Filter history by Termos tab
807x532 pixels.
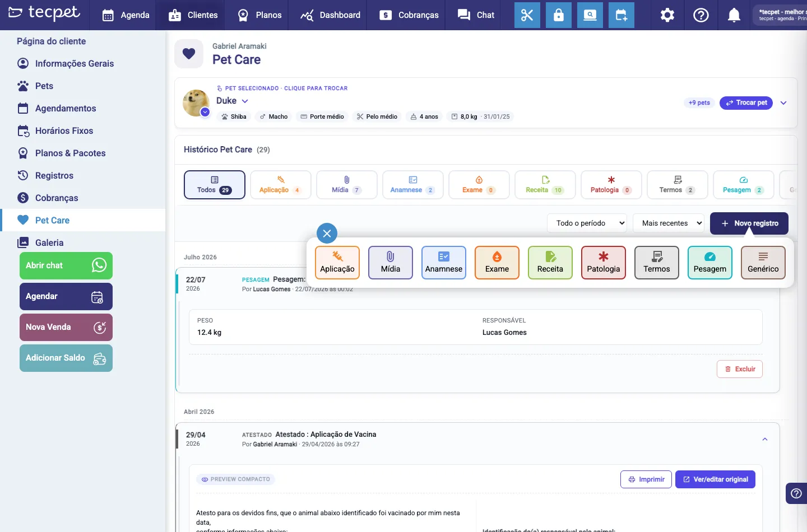click(x=678, y=185)
